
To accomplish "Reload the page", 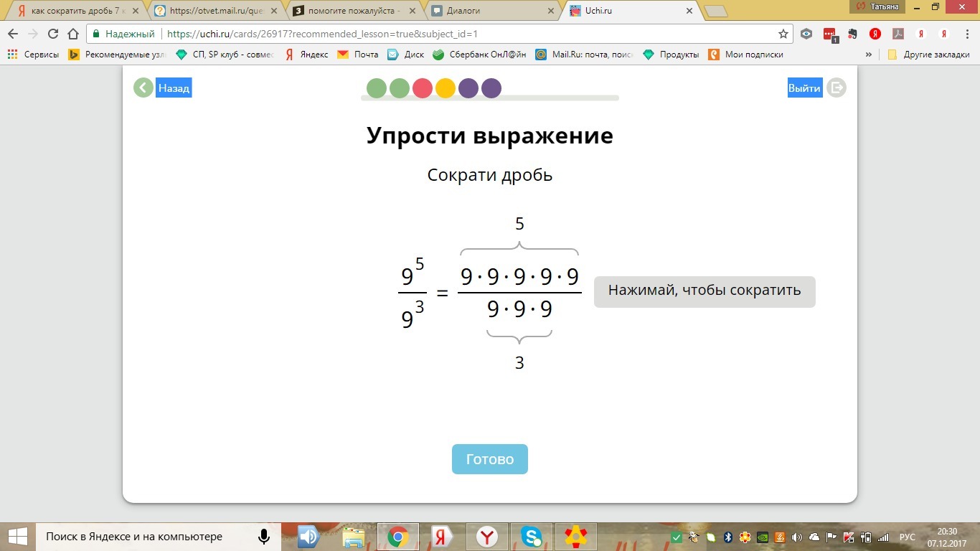I will click(52, 34).
